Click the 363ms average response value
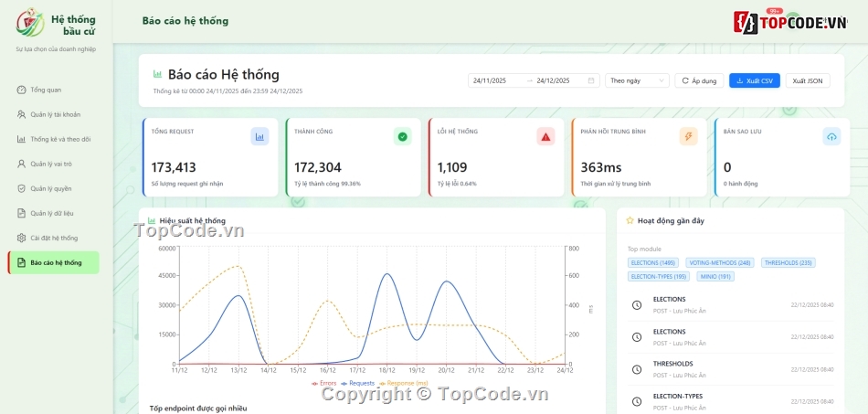Image resolution: width=868 pixels, height=414 pixels. tap(601, 167)
